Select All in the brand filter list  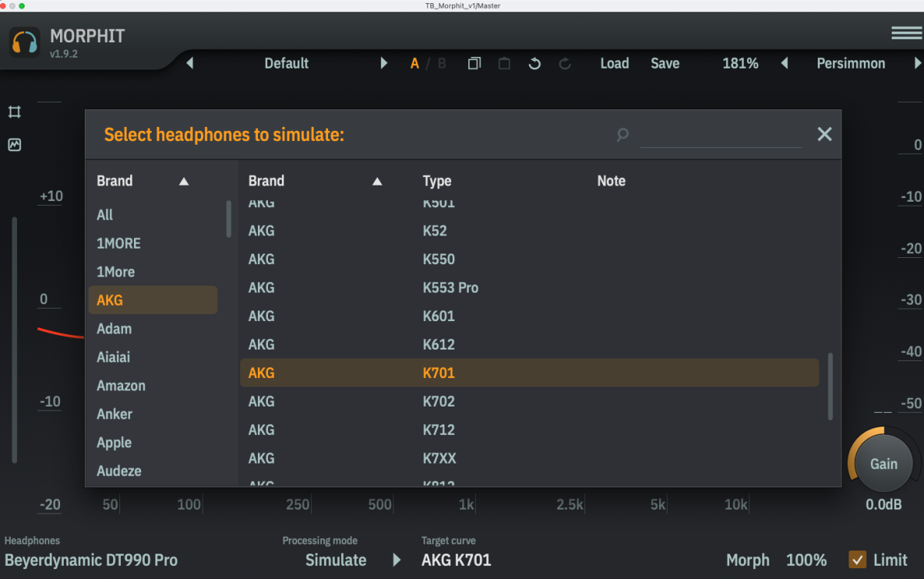point(152,215)
